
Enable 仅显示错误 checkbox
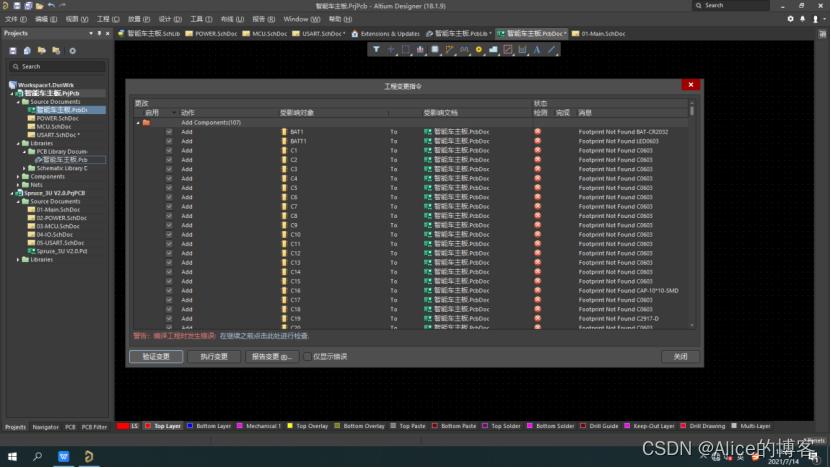(x=307, y=357)
